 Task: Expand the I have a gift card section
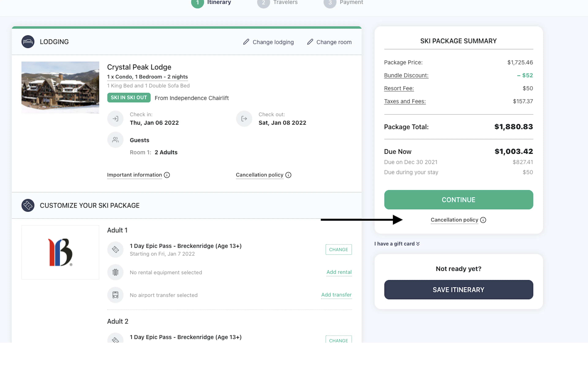pyautogui.click(x=397, y=243)
